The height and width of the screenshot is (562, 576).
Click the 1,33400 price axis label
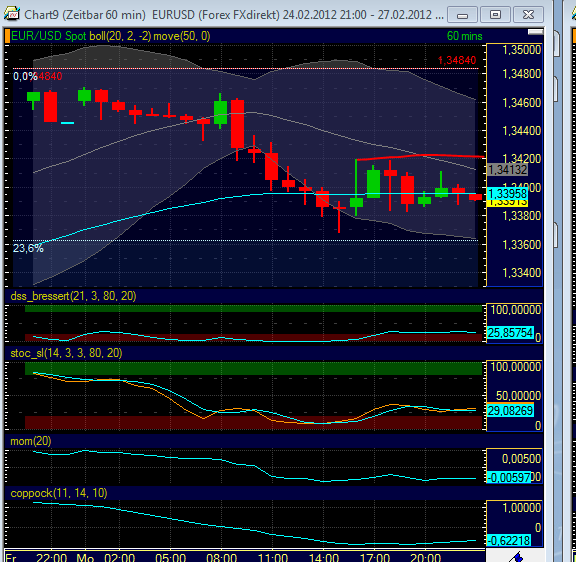tap(521, 273)
